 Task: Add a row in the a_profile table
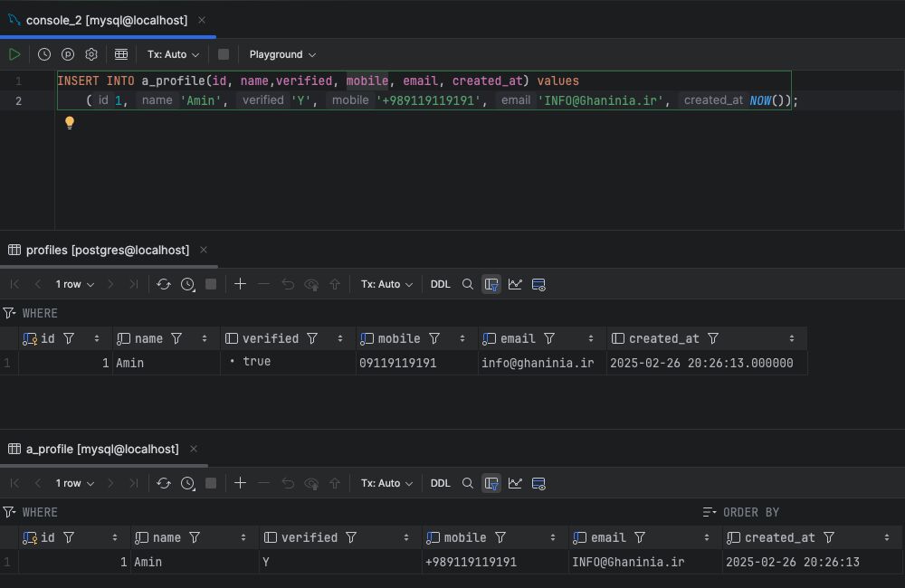coord(240,483)
